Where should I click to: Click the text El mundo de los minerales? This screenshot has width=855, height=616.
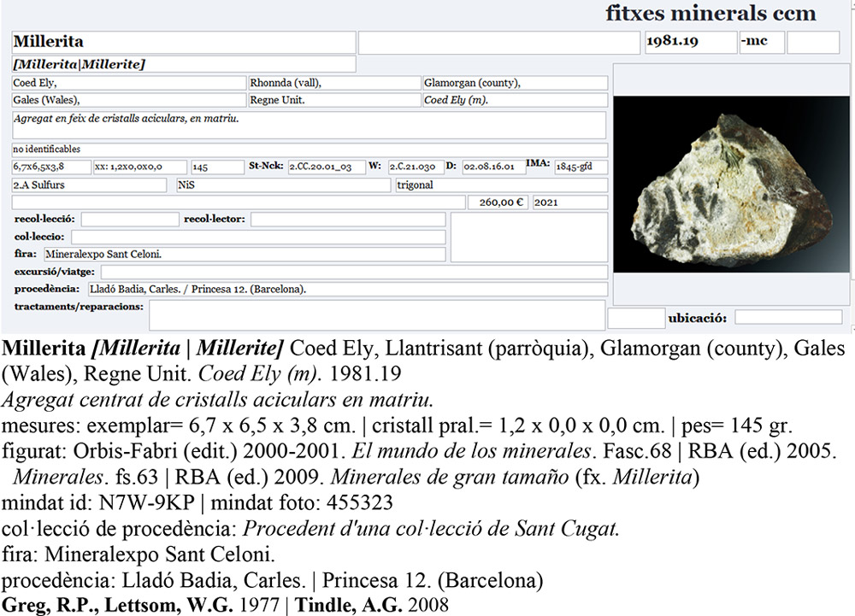471,451
